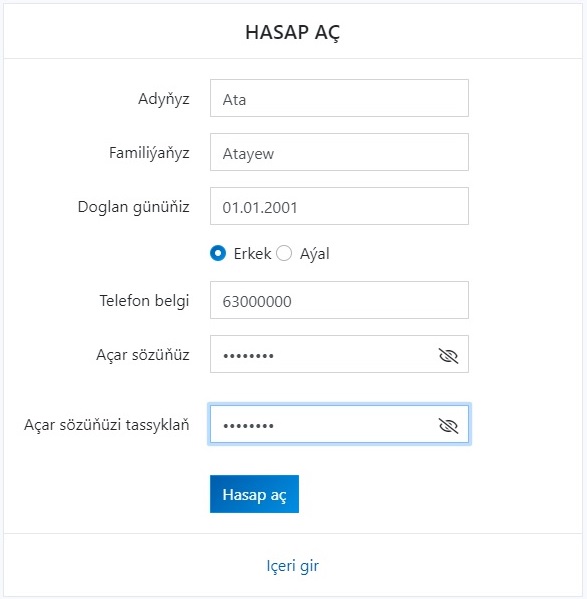This screenshot has height=599, width=587.
Task: Select the Aýal radio button
Action: [x=284, y=253]
